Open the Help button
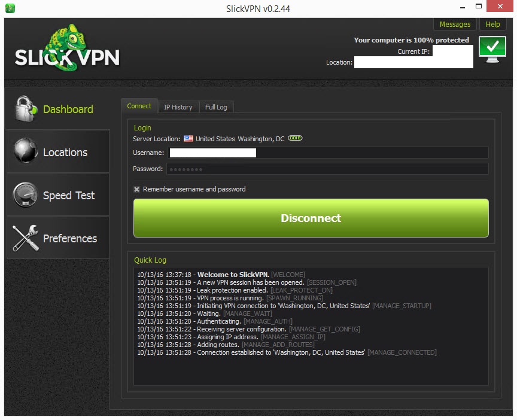Viewport: 517px width, 420px height. (492, 25)
